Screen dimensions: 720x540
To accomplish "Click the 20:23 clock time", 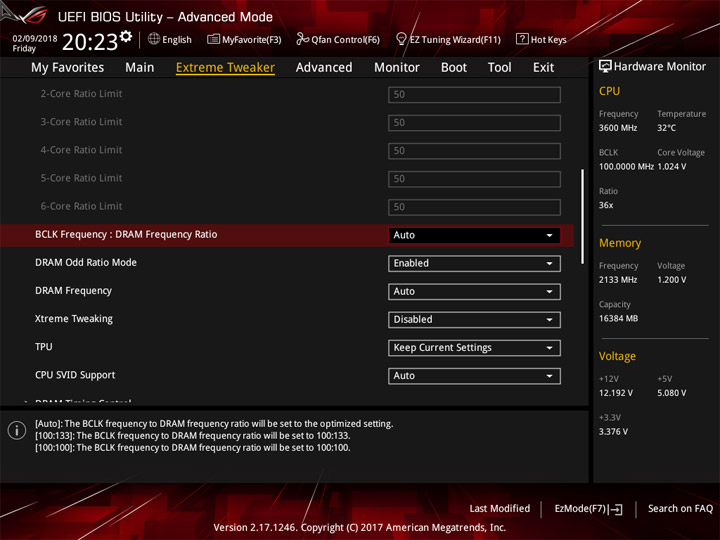I will 90,43.
